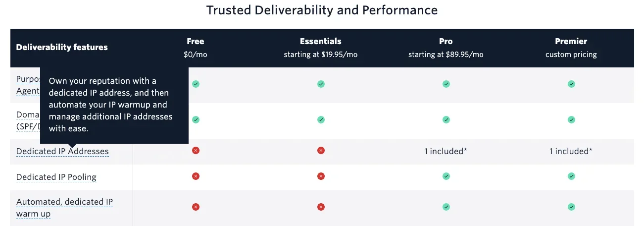Select the Pro plan column header
Image resolution: width=644 pixels, height=226 pixels.
tap(446, 48)
